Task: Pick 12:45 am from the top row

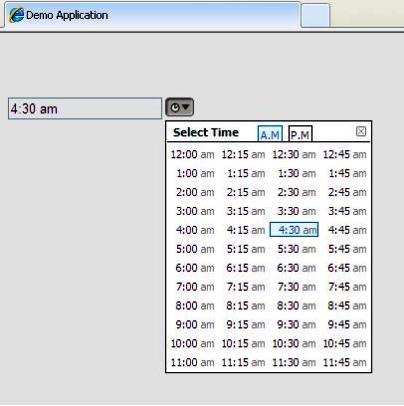Action: tap(345, 155)
